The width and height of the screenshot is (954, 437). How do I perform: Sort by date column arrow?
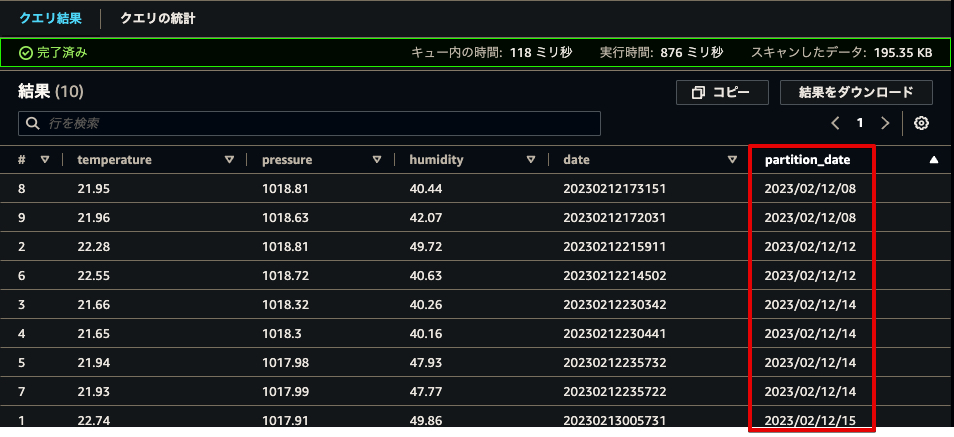pos(733,160)
